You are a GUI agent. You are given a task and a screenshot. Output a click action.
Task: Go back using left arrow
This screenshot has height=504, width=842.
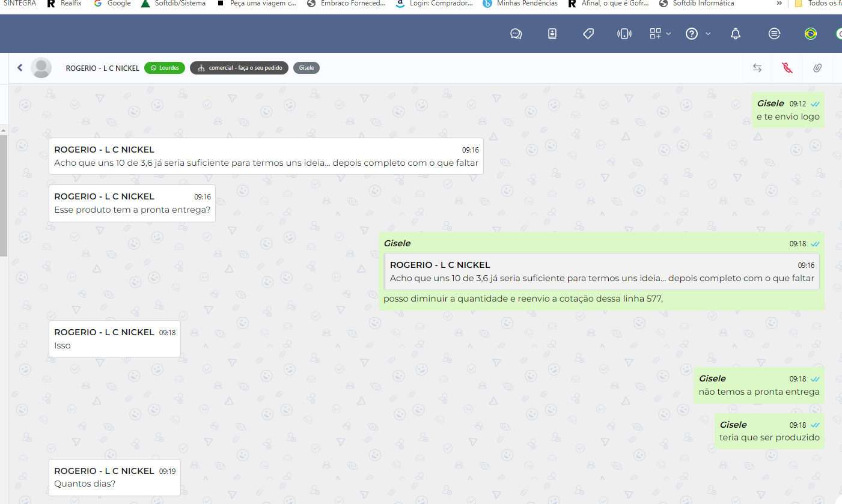click(20, 68)
